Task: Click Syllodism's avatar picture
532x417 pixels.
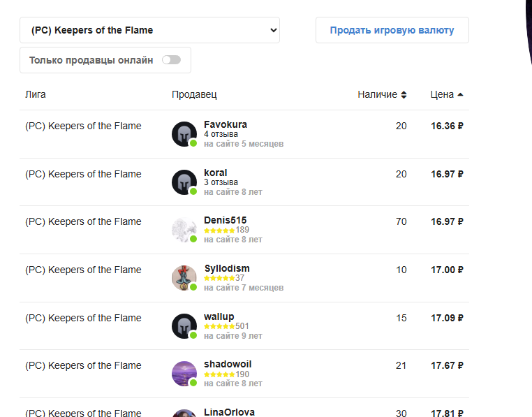Action: pyautogui.click(x=184, y=278)
